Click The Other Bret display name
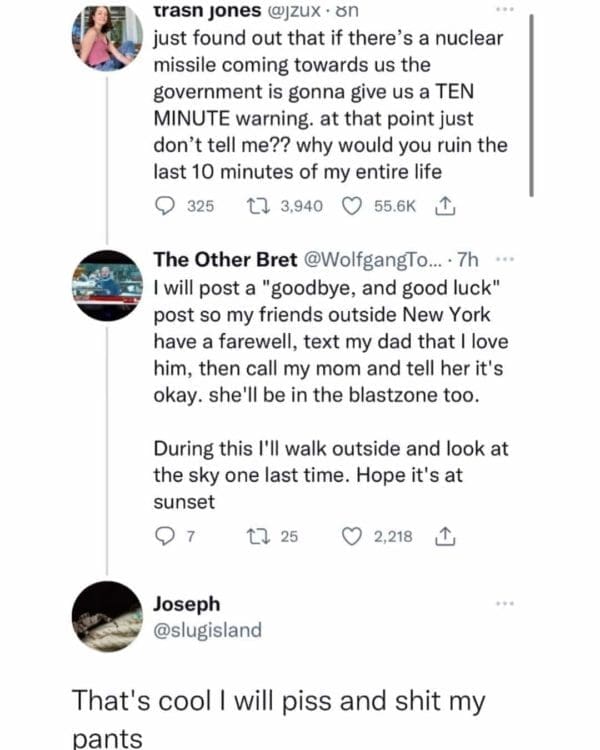600x750 pixels. pyautogui.click(x=225, y=261)
